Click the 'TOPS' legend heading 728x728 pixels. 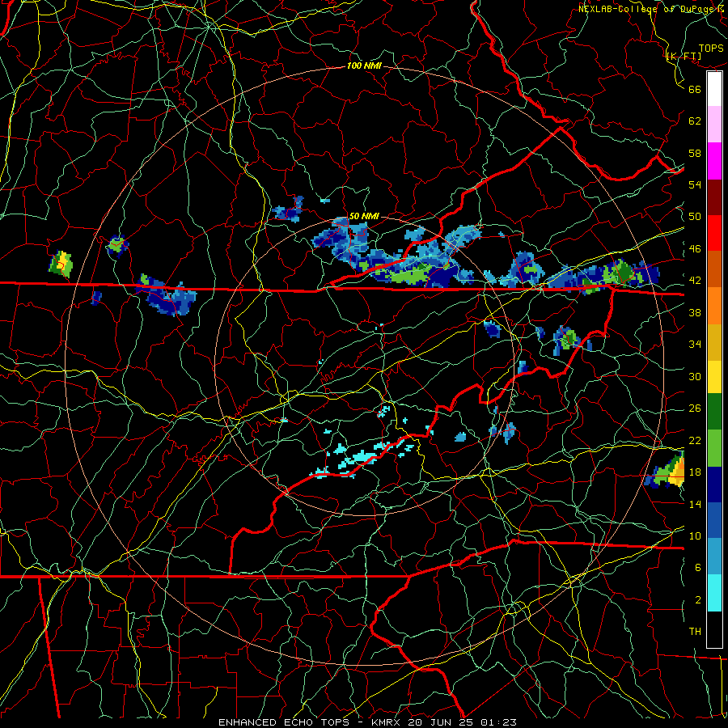point(711,49)
